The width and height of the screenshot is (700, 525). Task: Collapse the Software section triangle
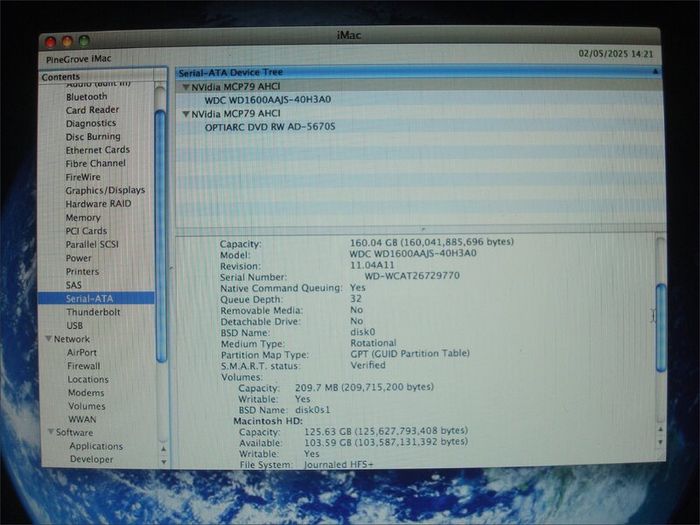click(x=51, y=432)
